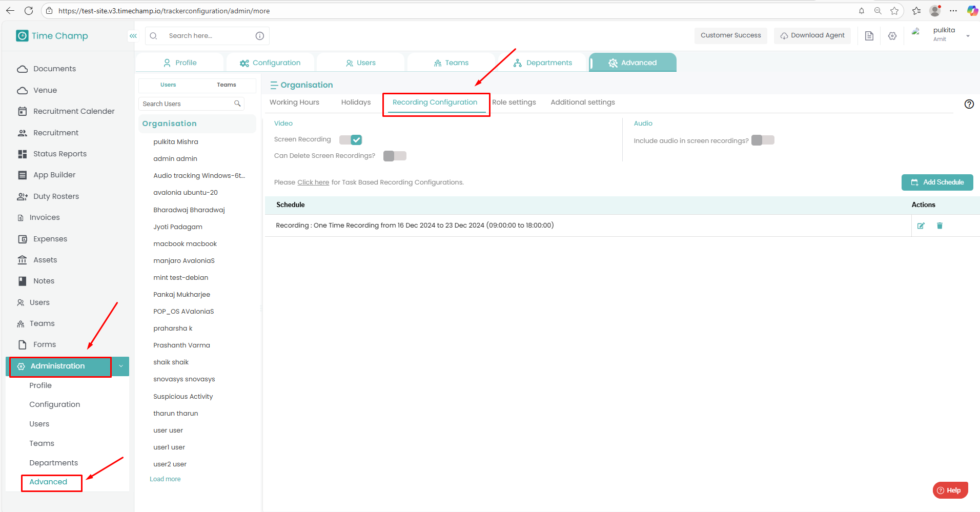Select the Recording Configuration tab
The image size is (980, 512).
[x=435, y=103]
